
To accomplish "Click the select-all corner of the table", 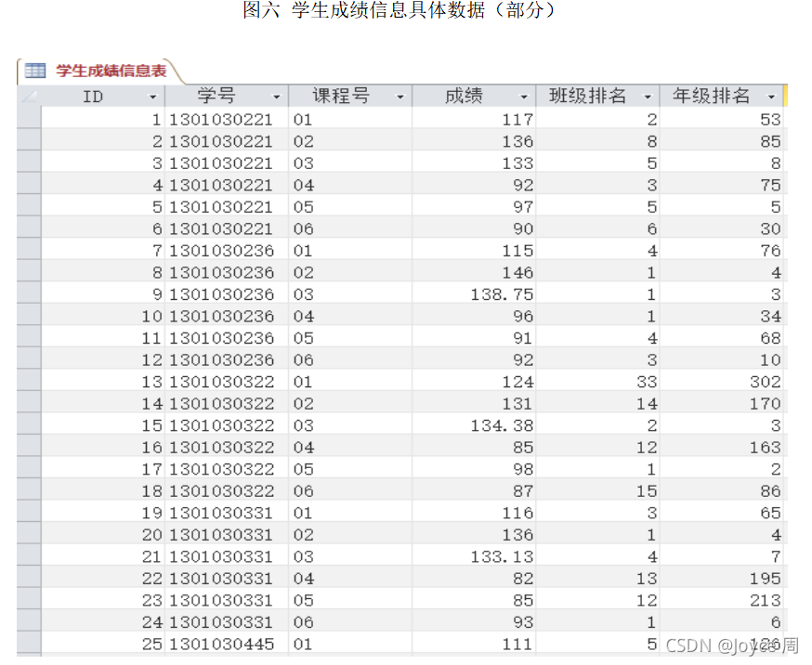I will [x=29, y=97].
